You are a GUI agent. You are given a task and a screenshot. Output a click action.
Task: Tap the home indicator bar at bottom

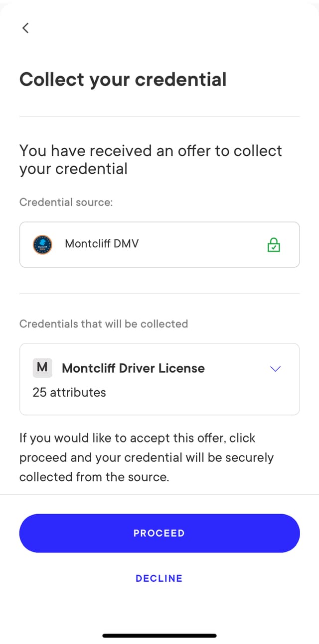[x=159, y=636]
